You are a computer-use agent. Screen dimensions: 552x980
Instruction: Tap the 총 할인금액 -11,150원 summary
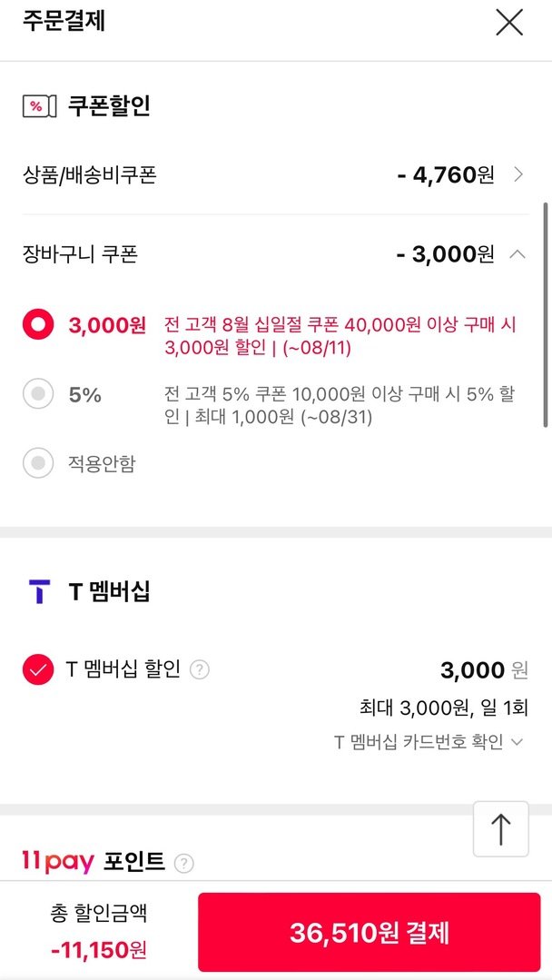pyautogui.click(x=98, y=932)
